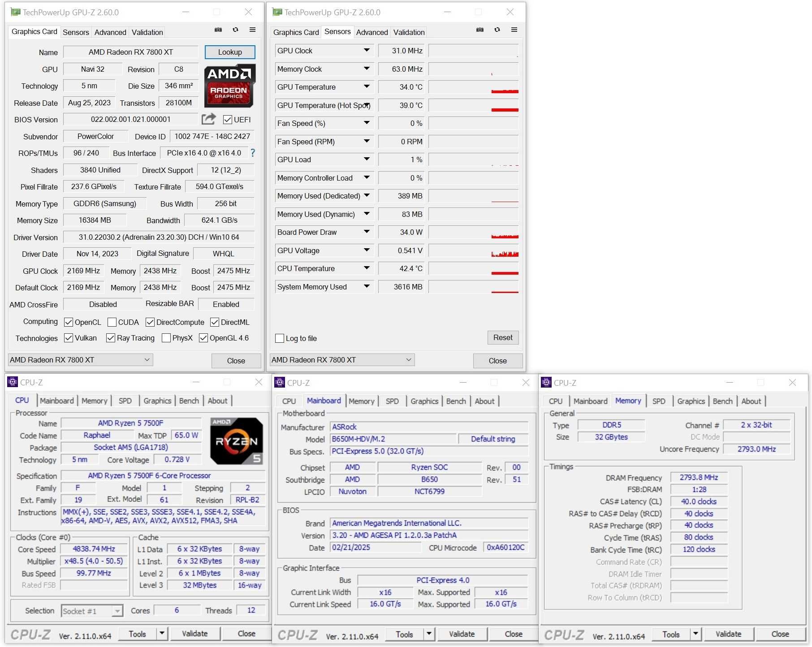Toggle the OpenCL checkbox
This screenshot has width=812, height=647.
pyautogui.click(x=69, y=322)
